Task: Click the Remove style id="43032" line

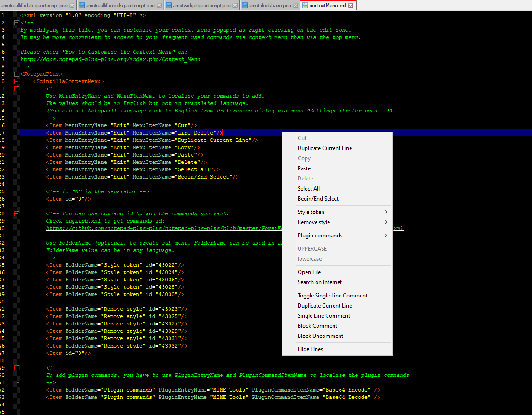Action: [117, 346]
